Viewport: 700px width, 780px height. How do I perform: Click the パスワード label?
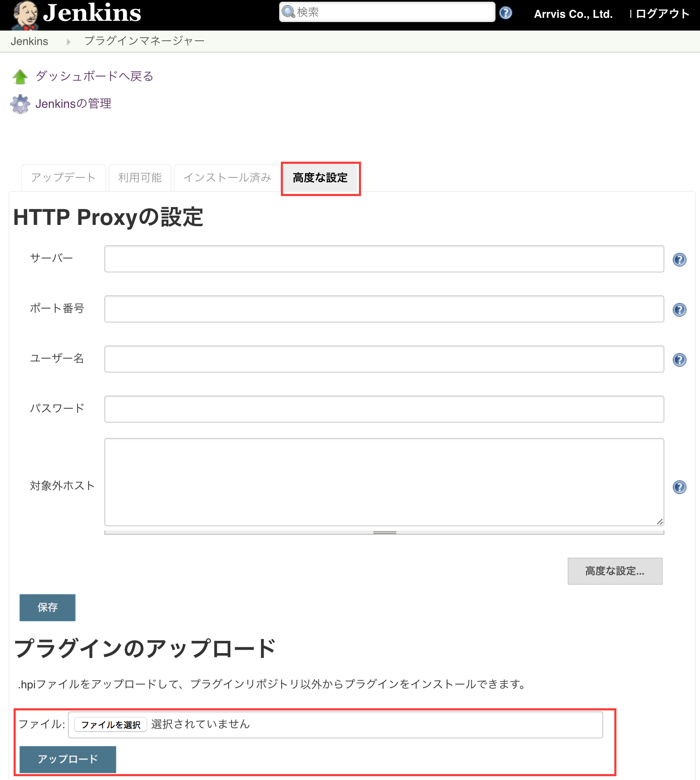pos(57,408)
